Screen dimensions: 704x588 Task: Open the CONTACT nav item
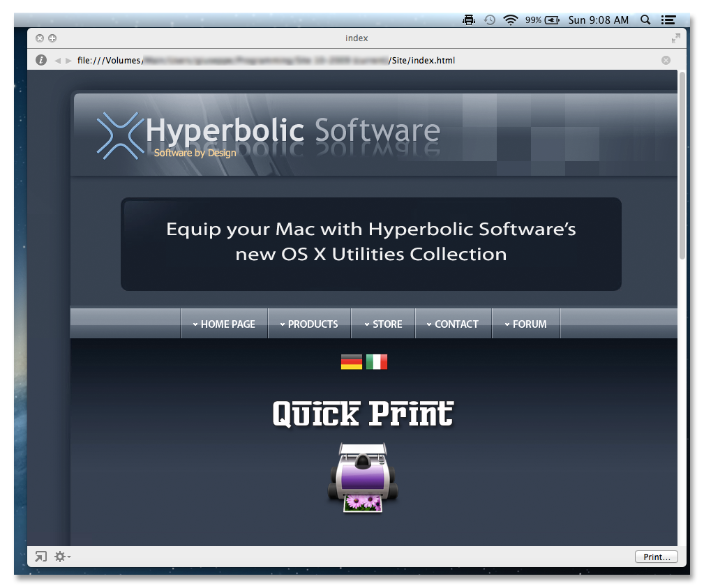pyautogui.click(x=453, y=324)
